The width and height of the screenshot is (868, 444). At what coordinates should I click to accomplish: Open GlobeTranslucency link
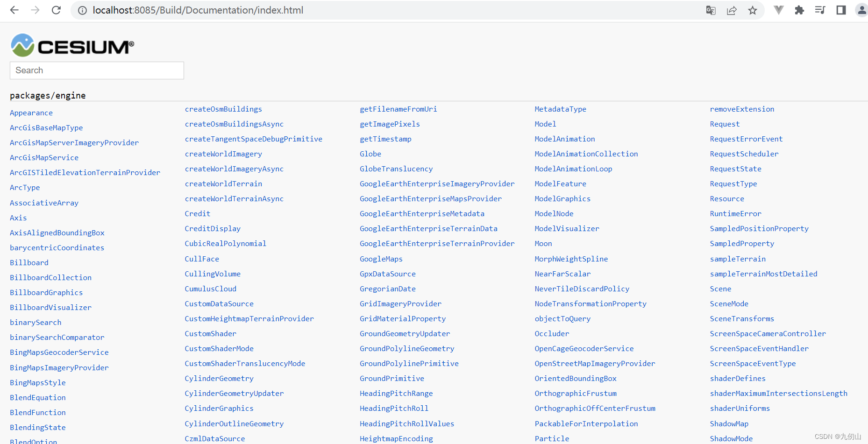click(x=396, y=169)
